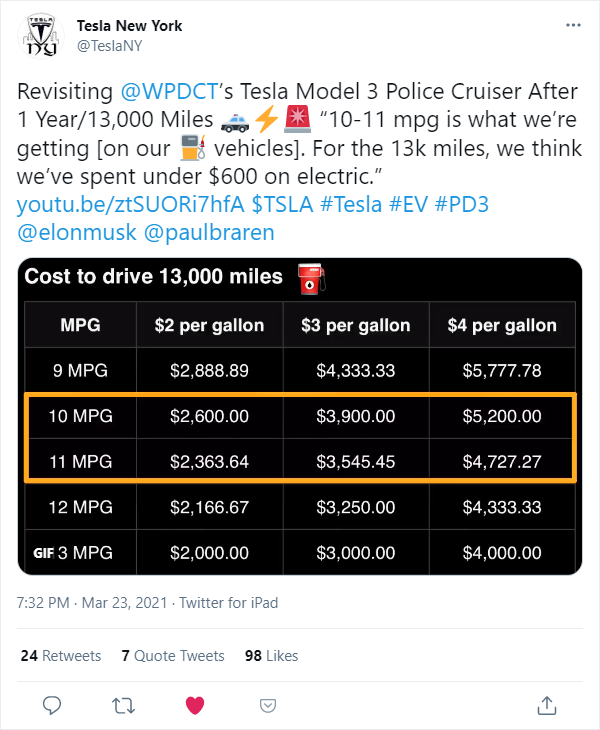
Task: View the 98 Likes list
Action: (271, 656)
